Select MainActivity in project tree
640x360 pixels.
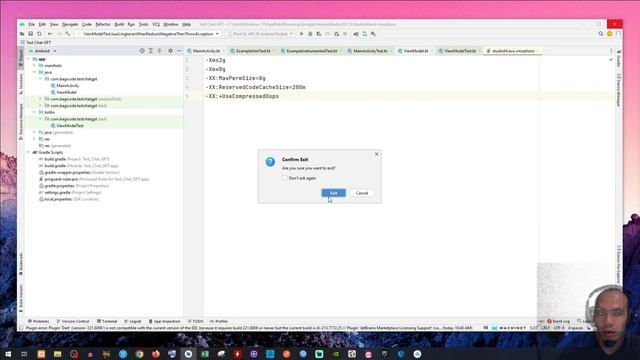(x=67, y=86)
